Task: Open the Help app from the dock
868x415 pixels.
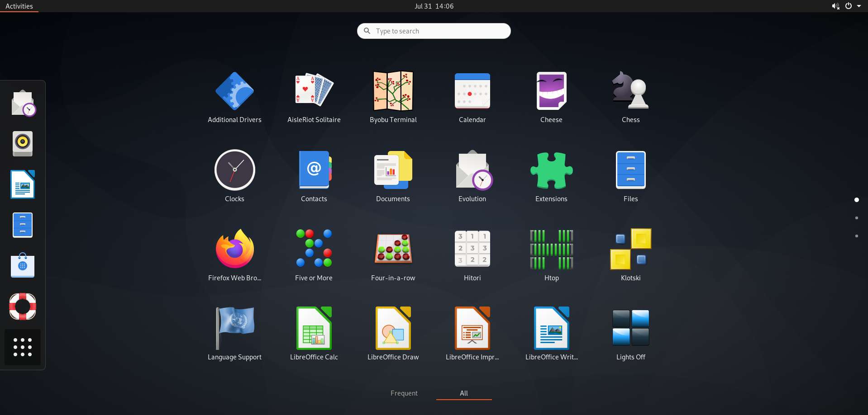Action: pyautogui.click(x=23, y=306)
